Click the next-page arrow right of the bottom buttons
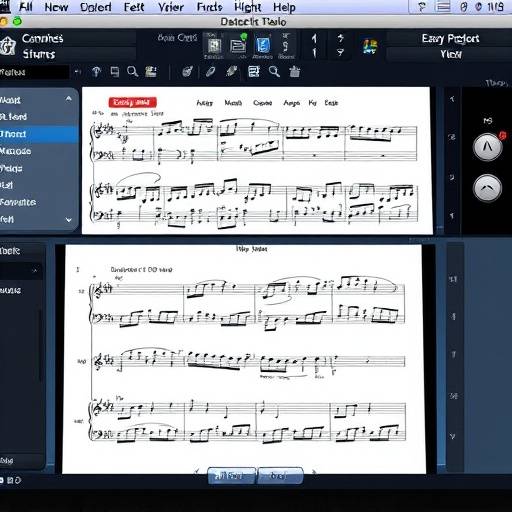 [313, 471]
